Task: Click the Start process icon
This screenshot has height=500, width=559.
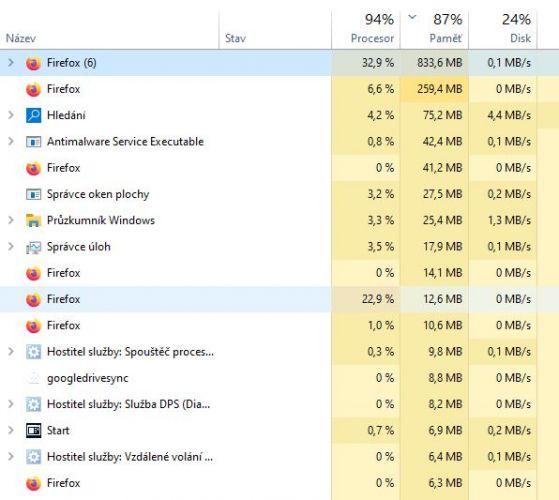Action: click(33, 431)
